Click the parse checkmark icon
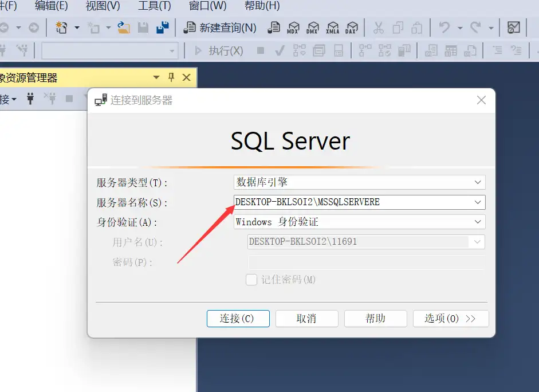 tap(280, 51)
